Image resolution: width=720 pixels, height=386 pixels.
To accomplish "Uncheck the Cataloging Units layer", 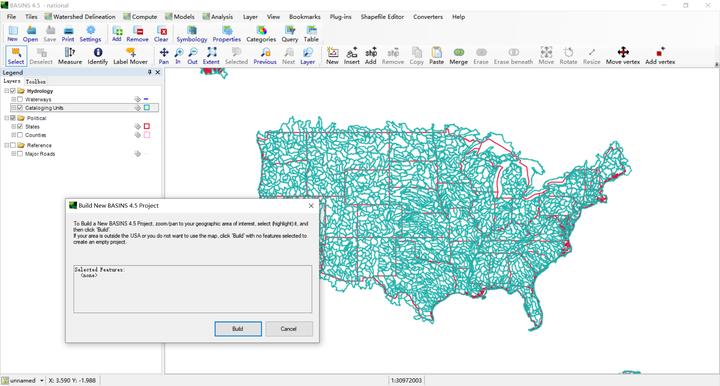I will coord(20,108).
